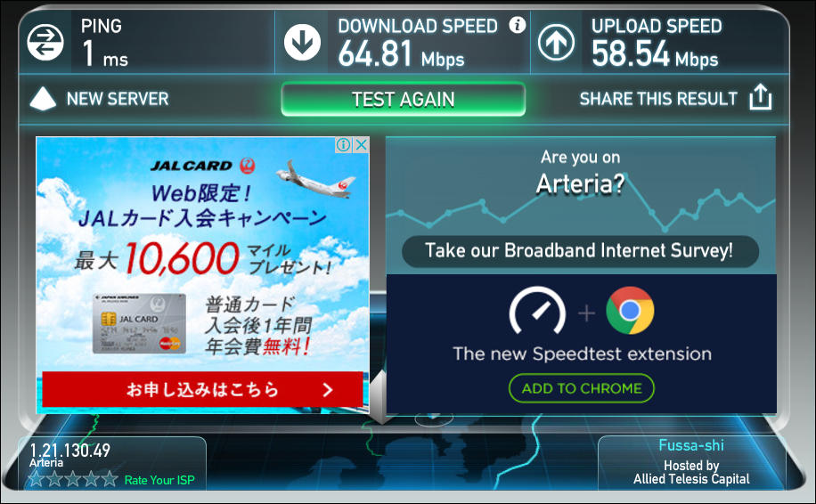Click Share This Result text
Screen dimensions: 816x504
coord(658,99)
